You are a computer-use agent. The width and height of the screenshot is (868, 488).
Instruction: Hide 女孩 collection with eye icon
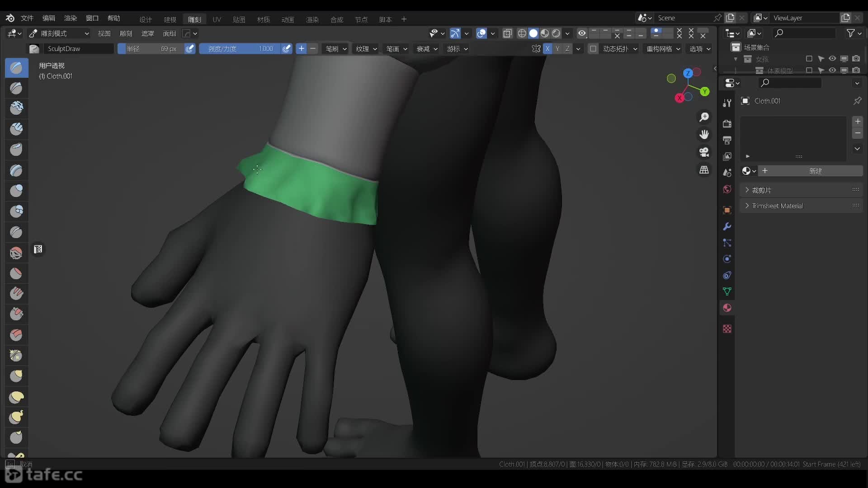coord(832,59)
